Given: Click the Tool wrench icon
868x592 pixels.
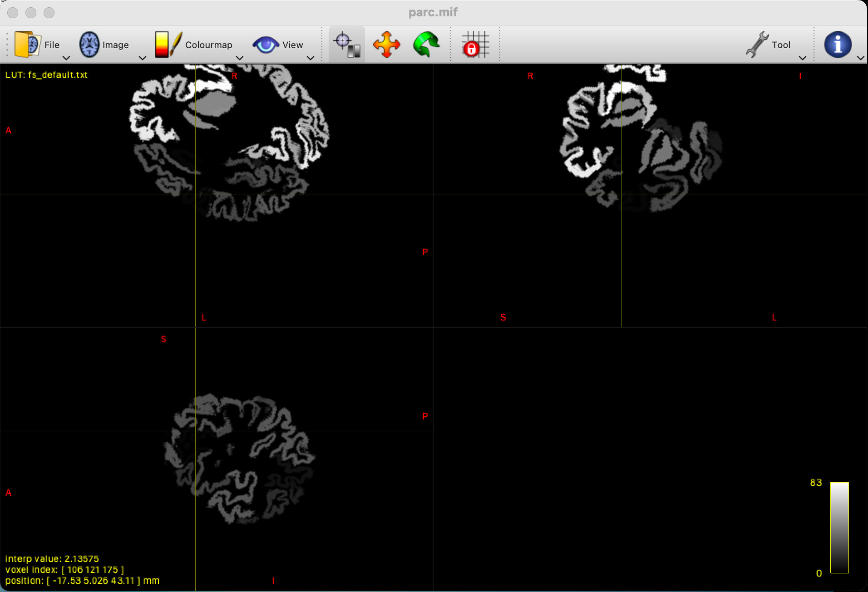Looking at the screenshot, I should click(757, 44).
